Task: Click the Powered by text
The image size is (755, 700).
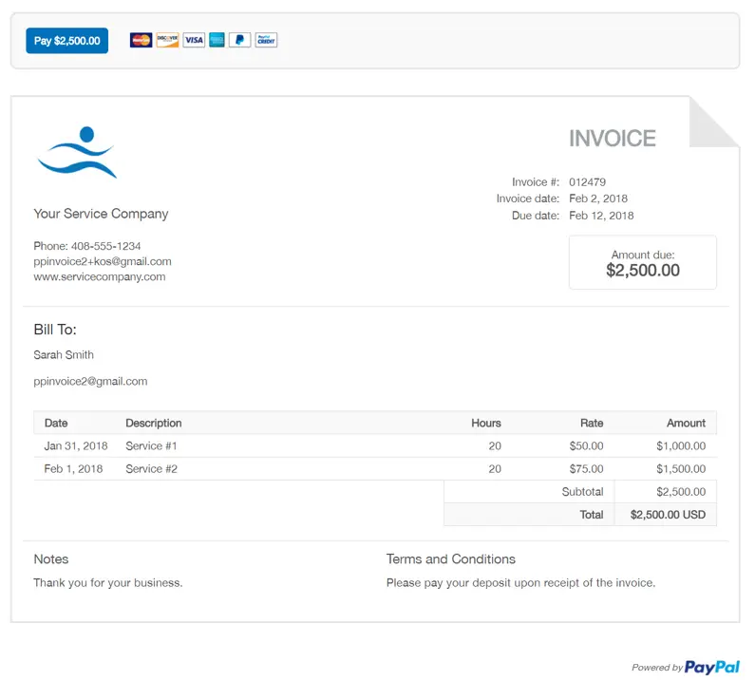Action: tap(657, 668)
